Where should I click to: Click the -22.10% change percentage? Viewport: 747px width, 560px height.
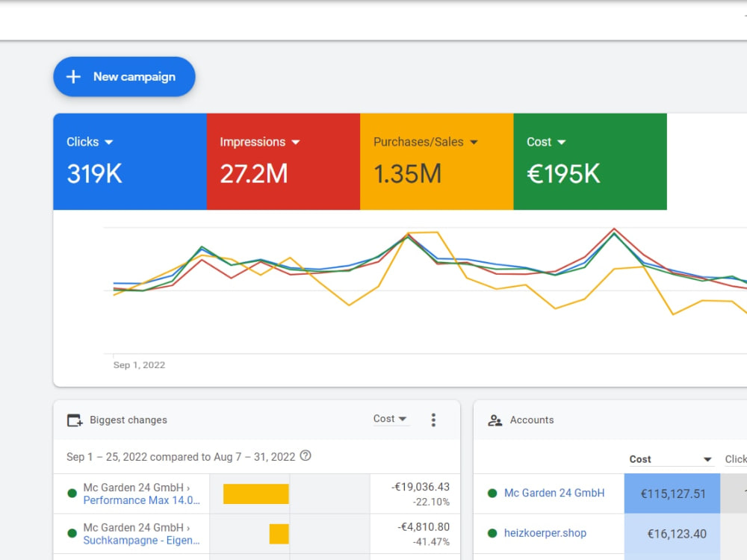click(431, 502)
